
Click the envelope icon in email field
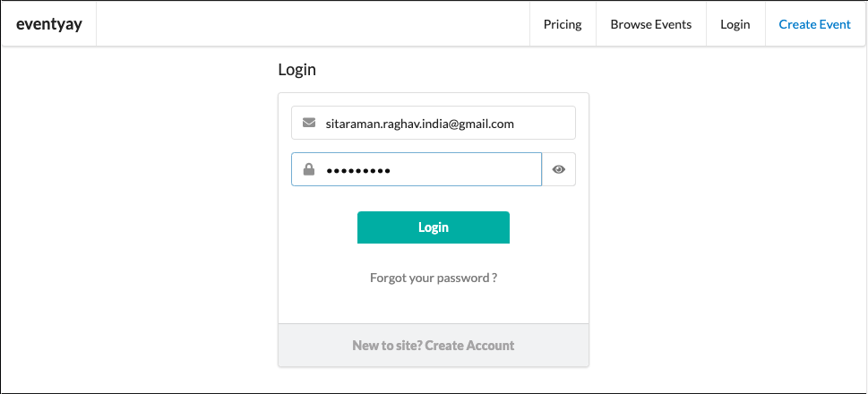pyautogui.click(x=309, y=123)
